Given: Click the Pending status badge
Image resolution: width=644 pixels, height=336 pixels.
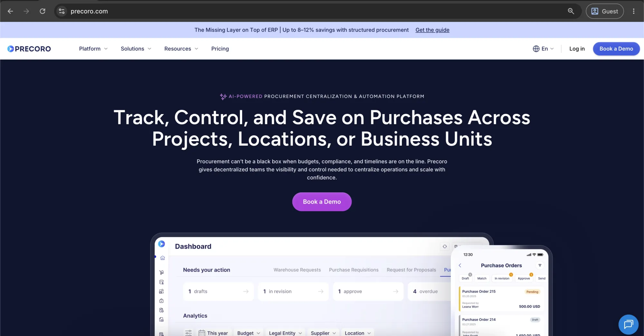Looking at the screenshot, I should (x=532, y=292).
